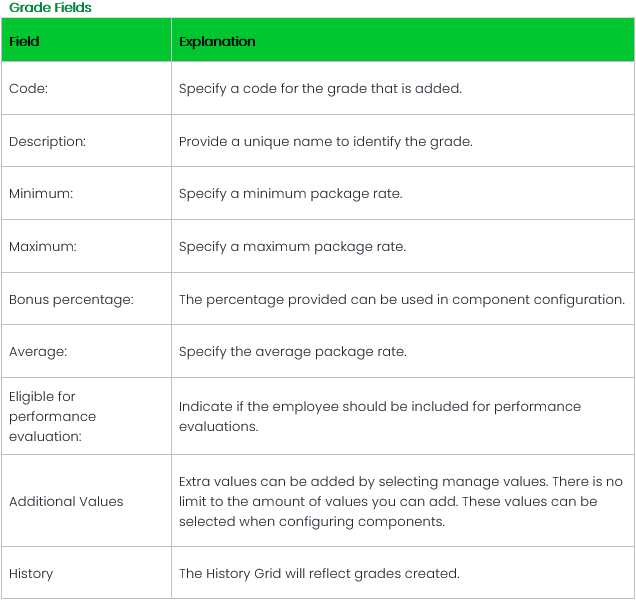Select the Description: field cell
The width and height of the screenshot is (636, 600).
pyautogui.click(x=47, y=141)
